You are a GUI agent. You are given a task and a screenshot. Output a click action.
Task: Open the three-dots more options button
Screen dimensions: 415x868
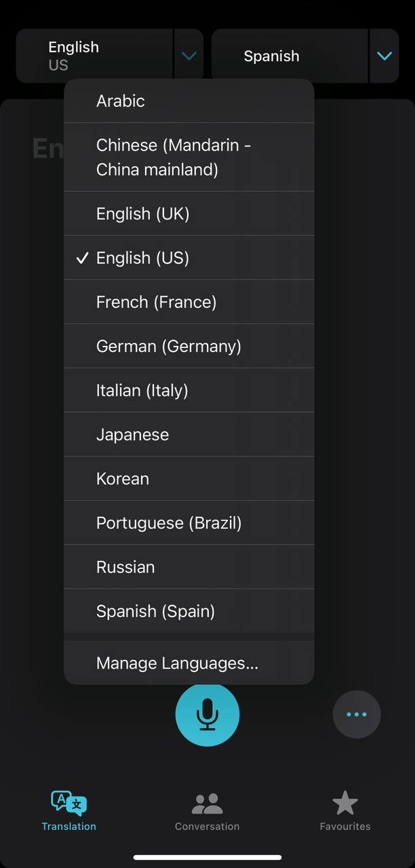coord(357,714)
